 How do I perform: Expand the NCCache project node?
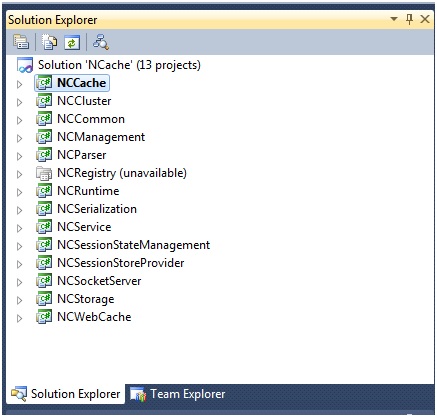(x=19, y=84)
